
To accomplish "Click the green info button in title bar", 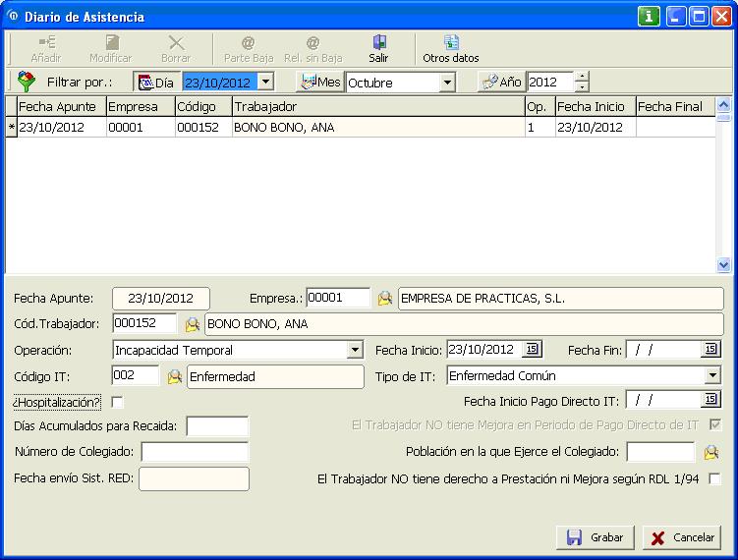I will tap(649, 17).
